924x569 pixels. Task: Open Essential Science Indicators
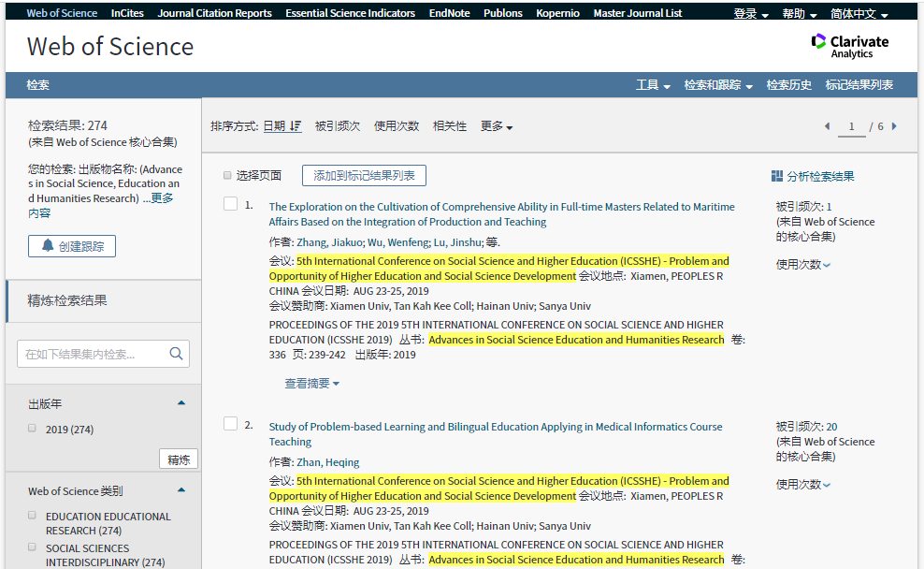pyautogui.click(x=350, y=13)
